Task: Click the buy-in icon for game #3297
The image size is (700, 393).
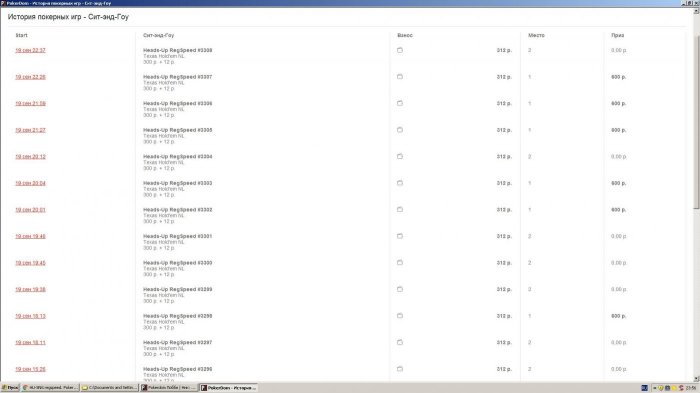Action: click(400, 343)
